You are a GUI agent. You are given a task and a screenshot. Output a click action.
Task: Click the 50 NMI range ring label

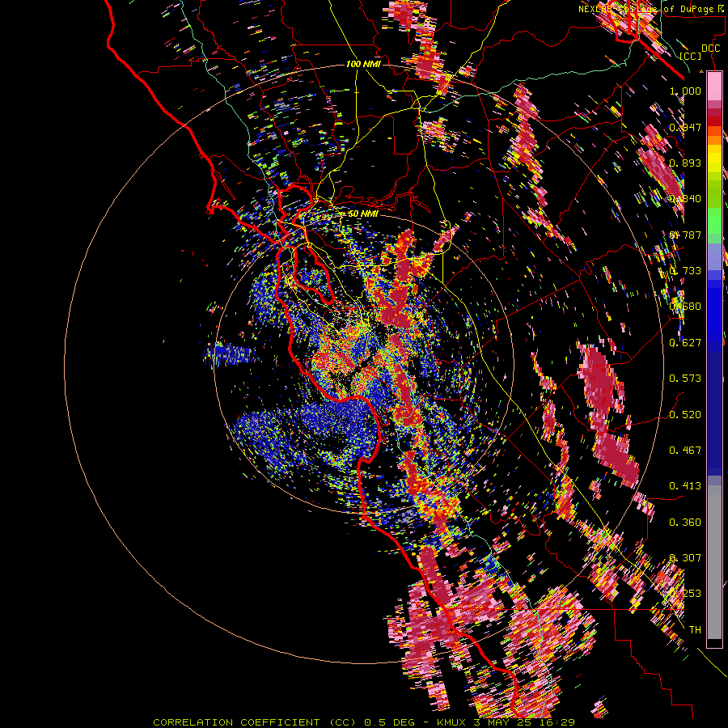pyautogui.click(x=363, y=214)
